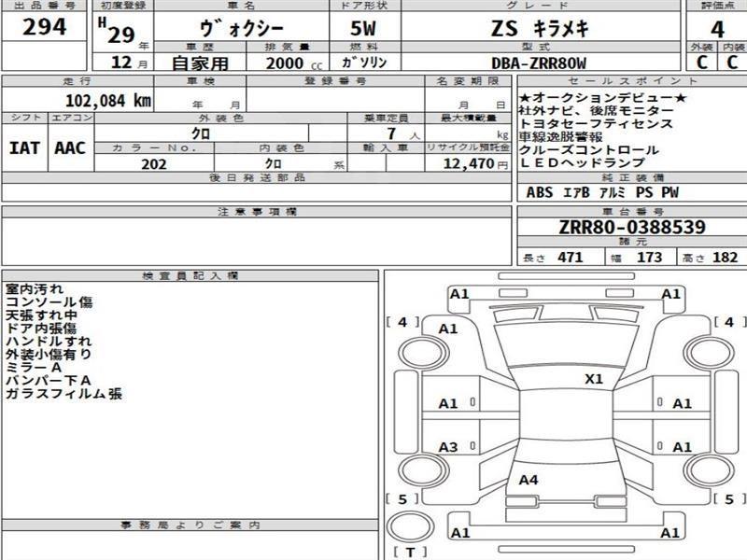Screen dimensions: 747x560
Task: Select the inspector note 外装小傷有り
Action: (49, 355)
